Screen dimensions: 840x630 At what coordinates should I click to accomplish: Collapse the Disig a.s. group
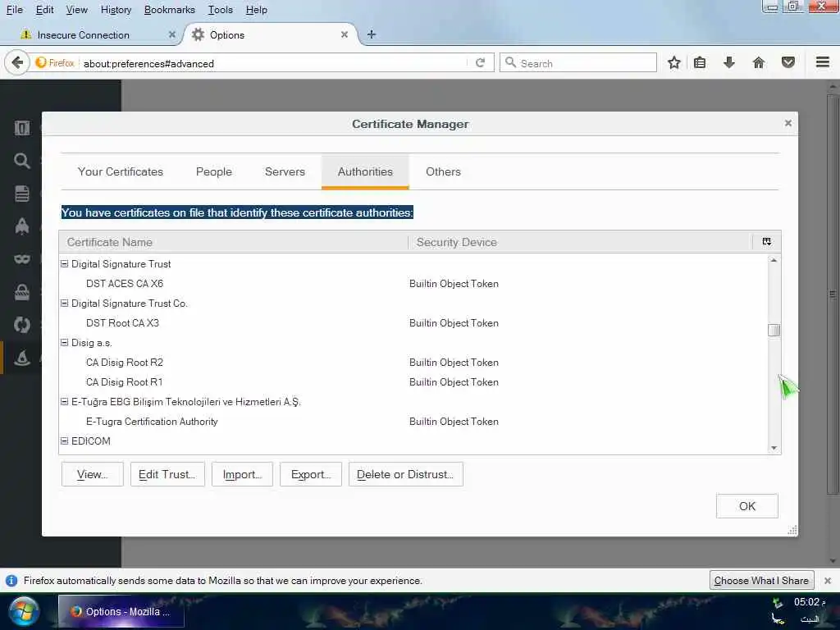pyautogui.click(x=64, y=342)
